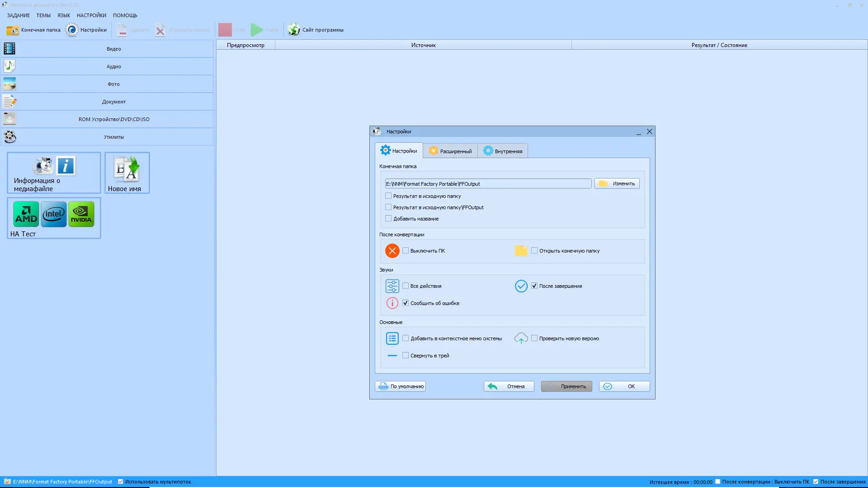Screen dimensions: 868x488
Task: Expand the Видео category panel
Action: pos(113,49)
